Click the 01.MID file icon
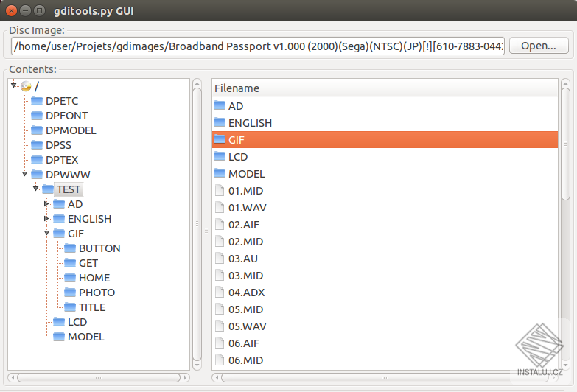This screenshot has height=392, width=577. tap(220, 190)
